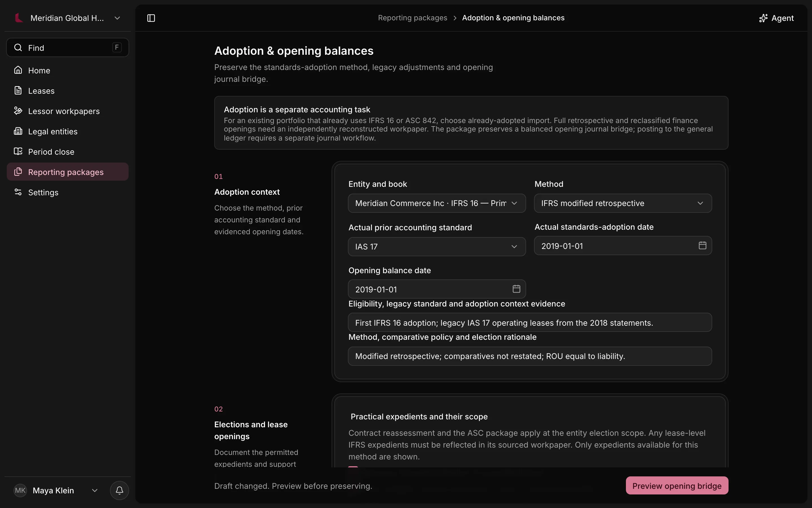The height and width of the screenshot is (508, 812).
Task: Click 'Elections and lease openings' heading
Action: tap(251, 430)
